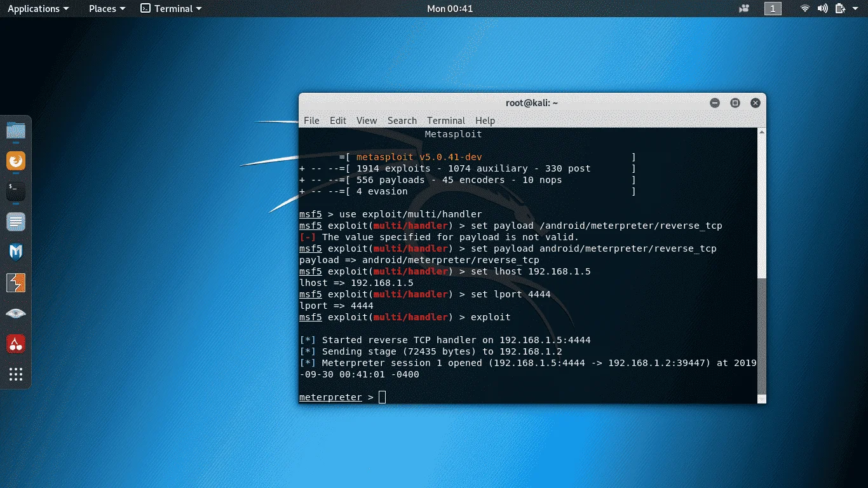This screenshot has width=868, height=488.
Task: Open Burp Suite icon in the dock
Action: point(16,283)
